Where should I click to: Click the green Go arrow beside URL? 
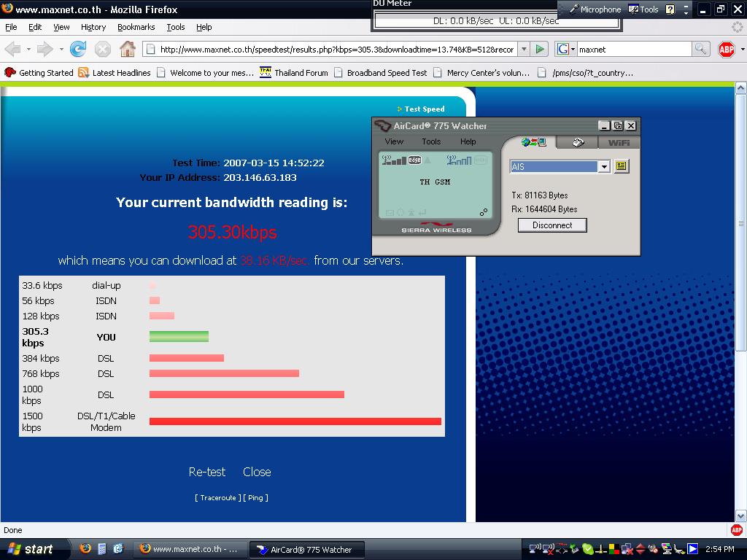point(540,49)
